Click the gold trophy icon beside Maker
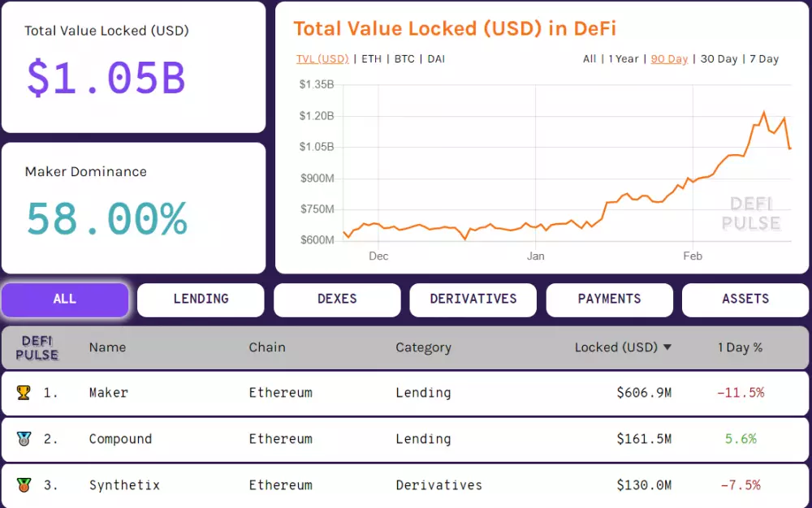This screenshot has width=812, height=508. coord(24,393)
